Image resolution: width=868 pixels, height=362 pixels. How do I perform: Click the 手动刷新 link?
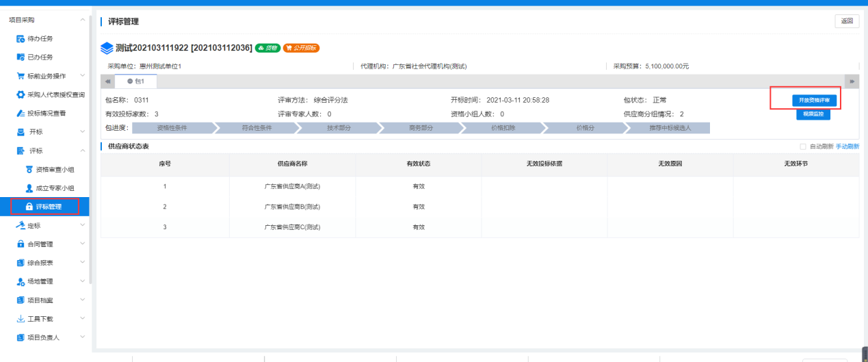point(847,146)
